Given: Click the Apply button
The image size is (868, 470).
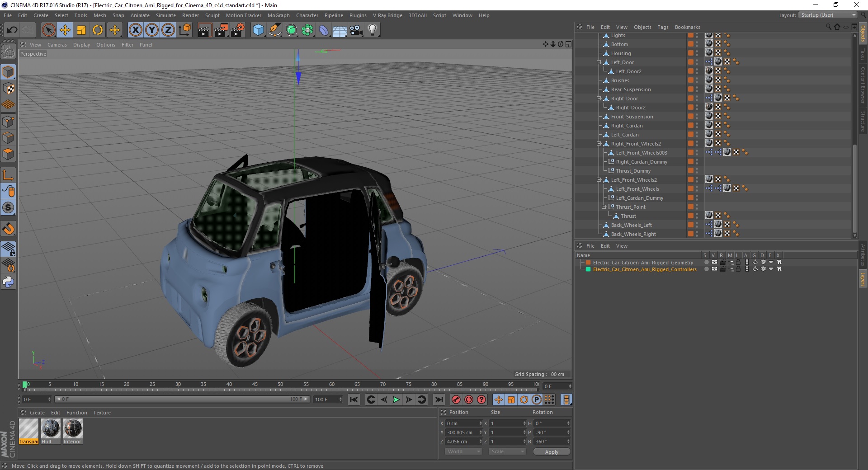Looking at the screenshot, I should 552,452.
